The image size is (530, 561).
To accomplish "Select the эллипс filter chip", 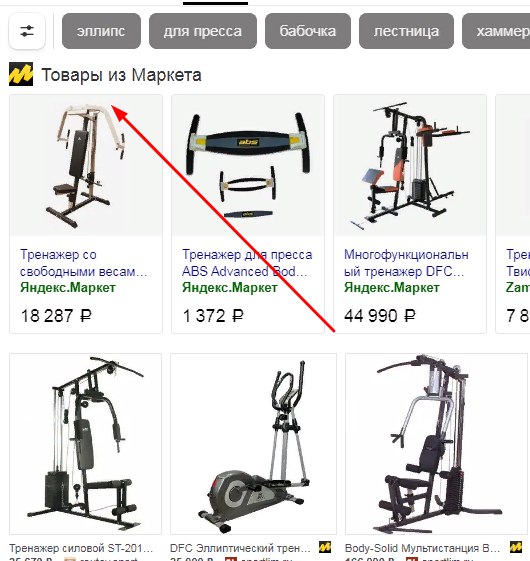I will coord(101,31).
